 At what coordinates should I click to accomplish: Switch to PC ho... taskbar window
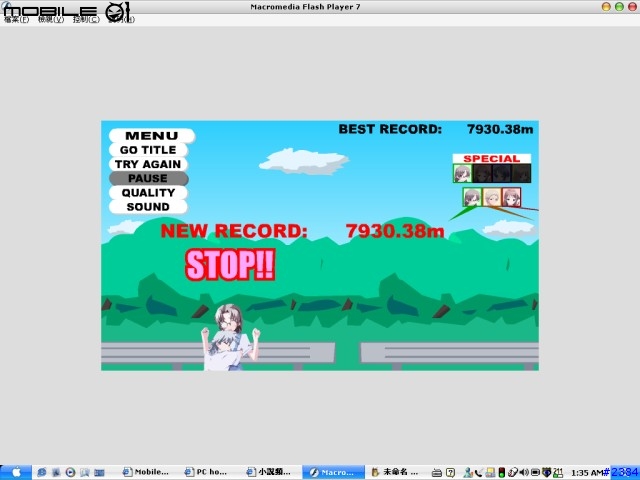coord(206,472)
